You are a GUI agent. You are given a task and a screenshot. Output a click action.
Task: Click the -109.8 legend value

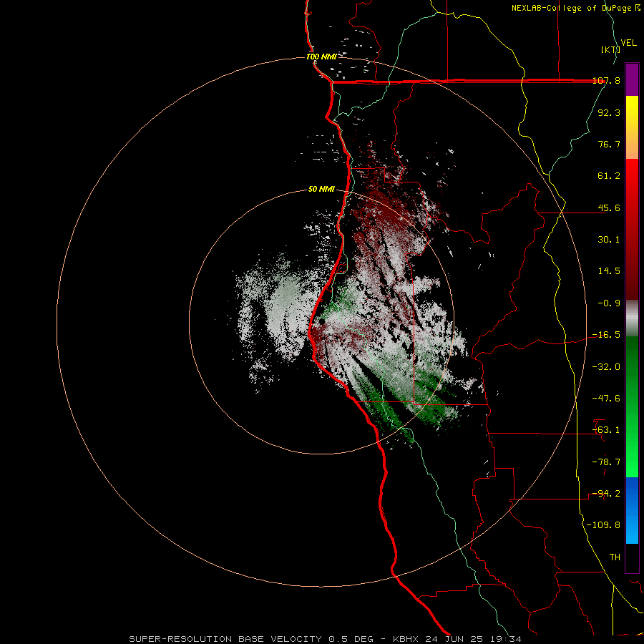pos(603,525)
